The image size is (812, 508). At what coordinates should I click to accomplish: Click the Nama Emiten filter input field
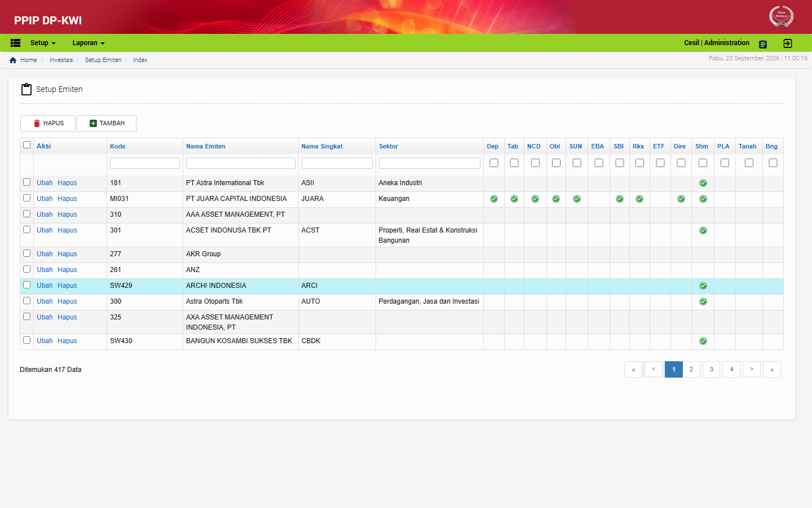pos(241,163)
